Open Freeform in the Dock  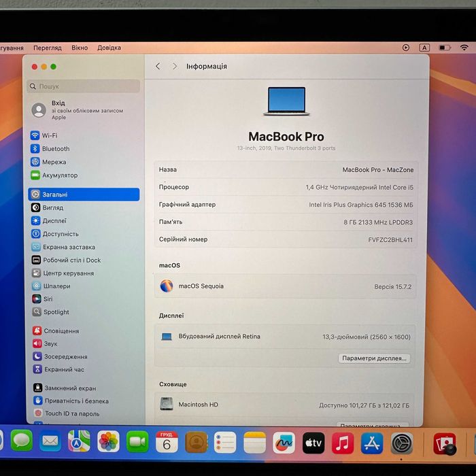pyautogui.click(x=284, y=443)
